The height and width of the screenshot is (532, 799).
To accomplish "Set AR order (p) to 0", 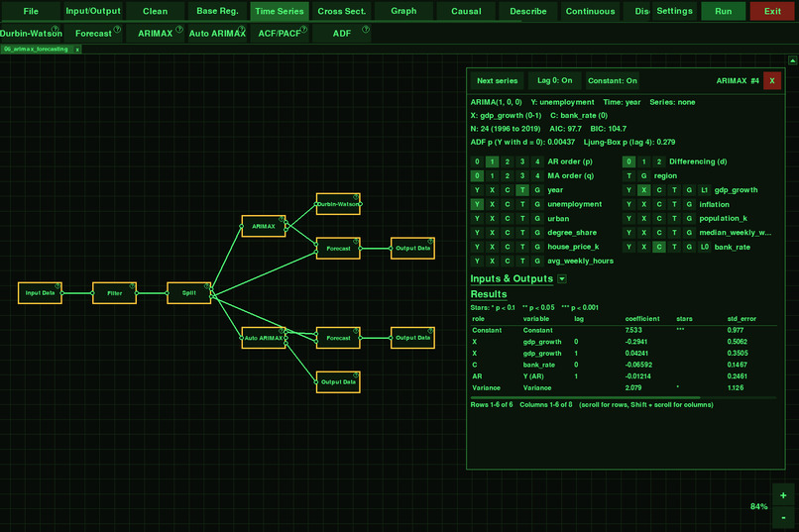I will click(x=477, y=161).
